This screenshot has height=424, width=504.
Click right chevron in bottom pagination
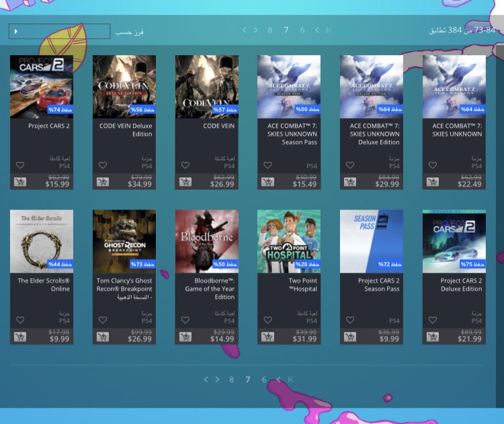[x=217, y=380]
